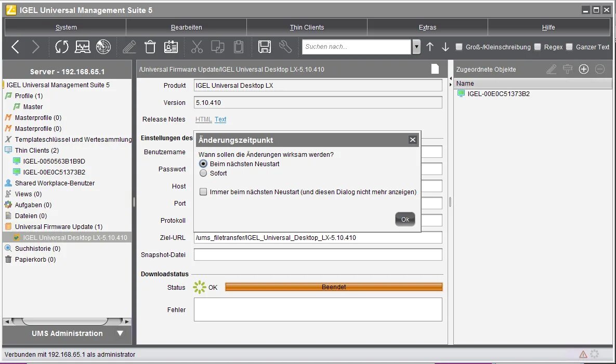
Task: Open HTML release notes link
Action: (x=203, y=119)
